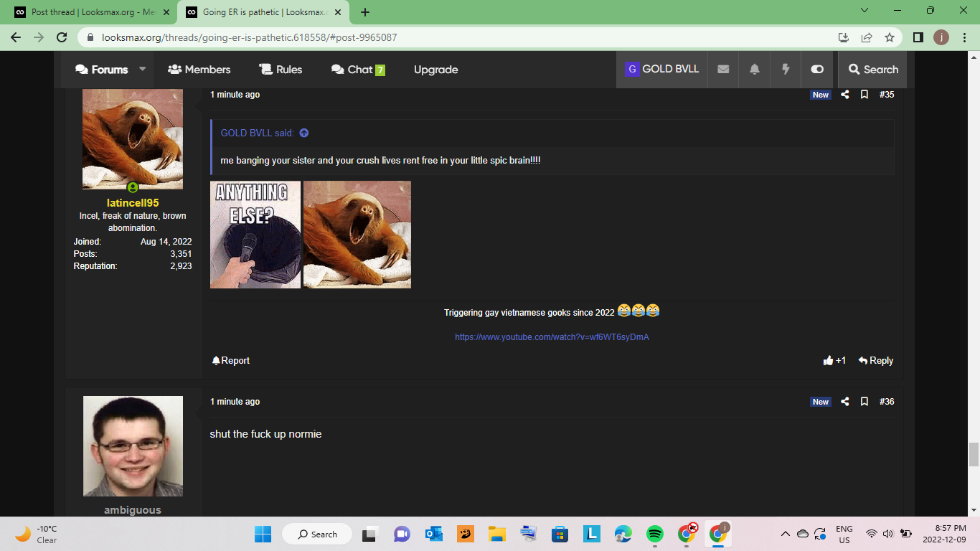
Task: Open Spotify from the taskbar
Action: 654,534
